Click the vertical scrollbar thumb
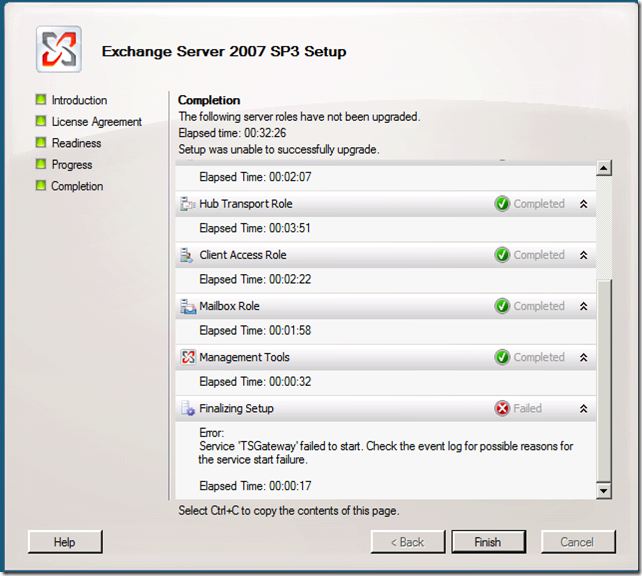Image resolution: width=642 pixels, height=576 pixels. (604, 381)
